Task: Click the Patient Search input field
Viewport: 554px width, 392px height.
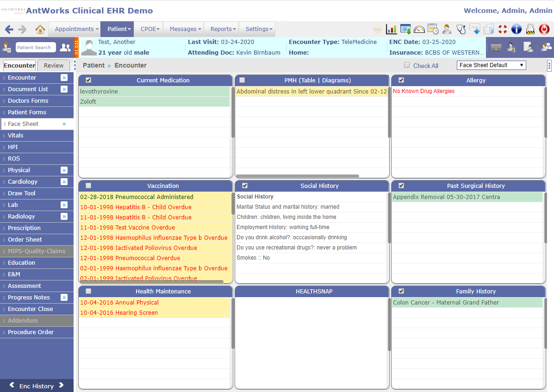Action: click(x=36, y=47)
